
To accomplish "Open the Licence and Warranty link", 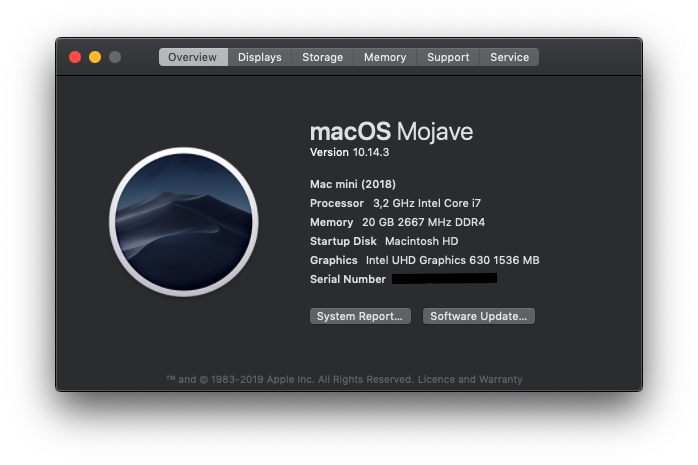I will click(x=470, y=380).
